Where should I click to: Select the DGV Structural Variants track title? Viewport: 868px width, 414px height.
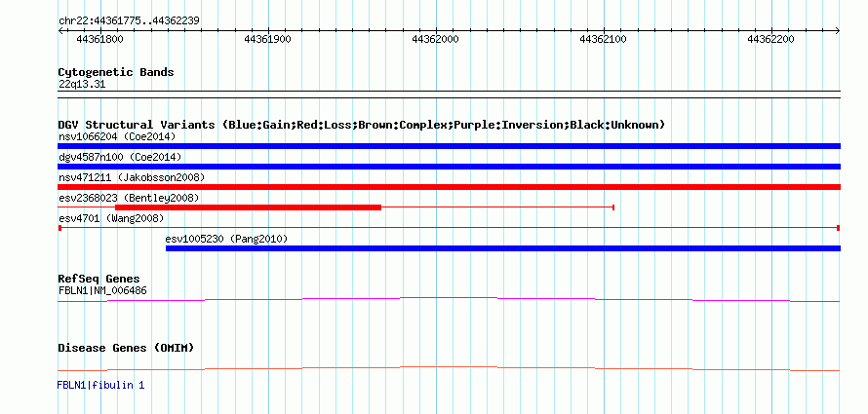362,125
